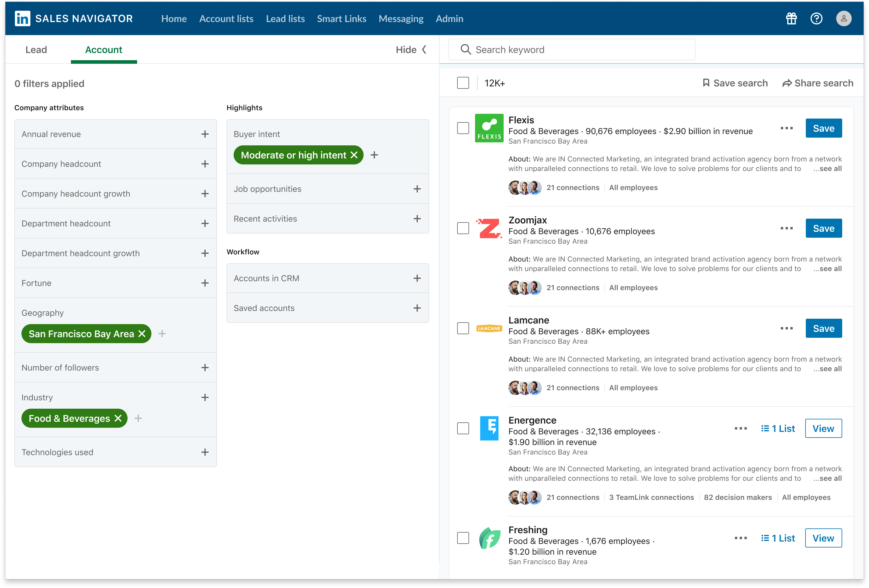This screenshot has height=588, width=869.
Task: Click the Energence company logo
Action: 489,428
